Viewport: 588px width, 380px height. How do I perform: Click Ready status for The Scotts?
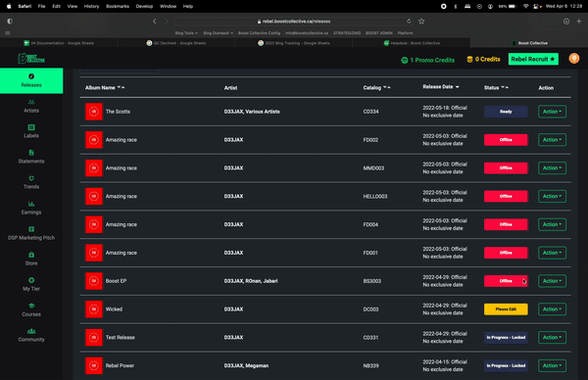pyautogui.click(x=506, y=112)
